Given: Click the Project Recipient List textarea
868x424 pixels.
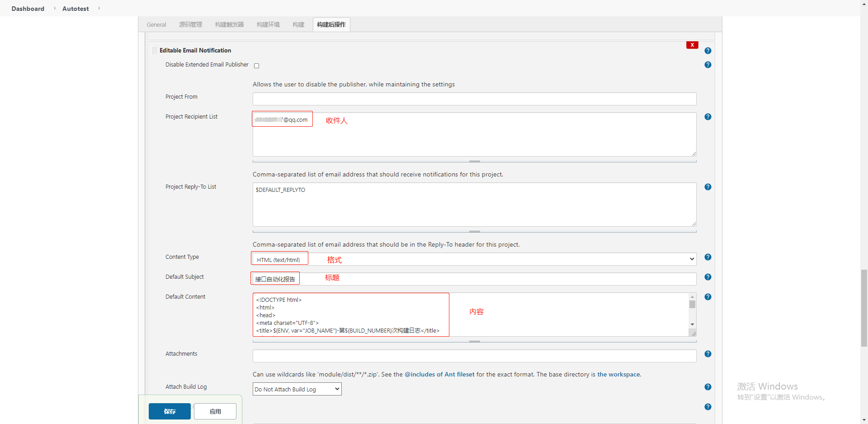Looking at the screenshot, I should coord(474,134).
